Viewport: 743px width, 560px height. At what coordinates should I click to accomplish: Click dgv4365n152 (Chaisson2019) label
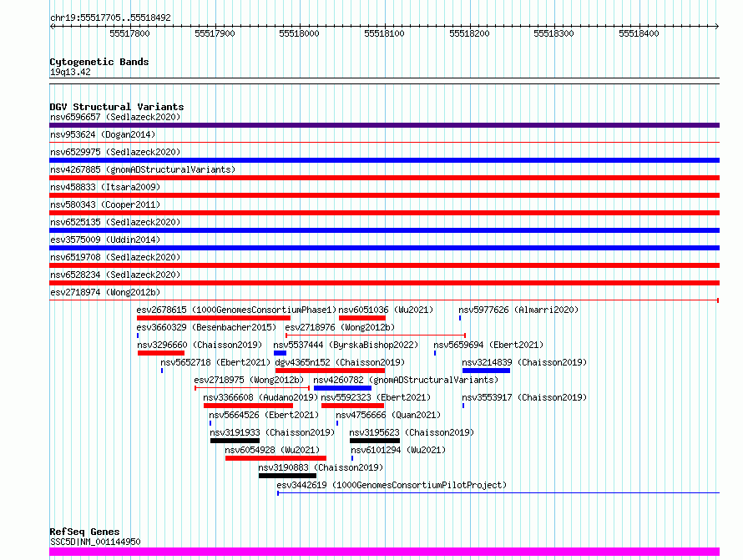340,362
